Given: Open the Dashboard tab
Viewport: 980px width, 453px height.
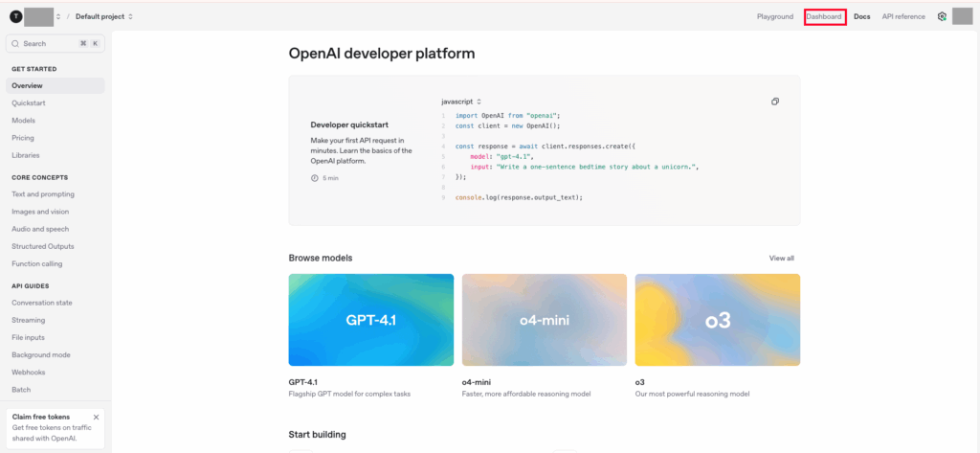Looking at the screenshot, I should coord(824,16).
